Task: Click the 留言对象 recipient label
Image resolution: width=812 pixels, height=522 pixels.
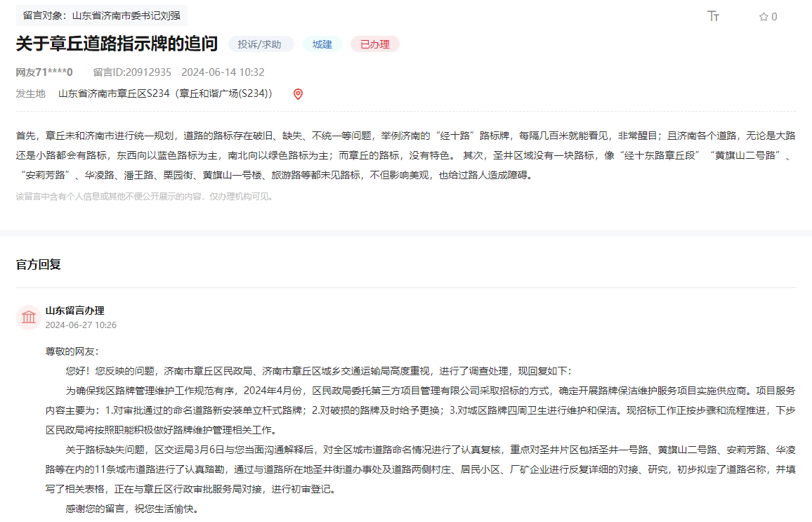Action: (x=101, y=15)
